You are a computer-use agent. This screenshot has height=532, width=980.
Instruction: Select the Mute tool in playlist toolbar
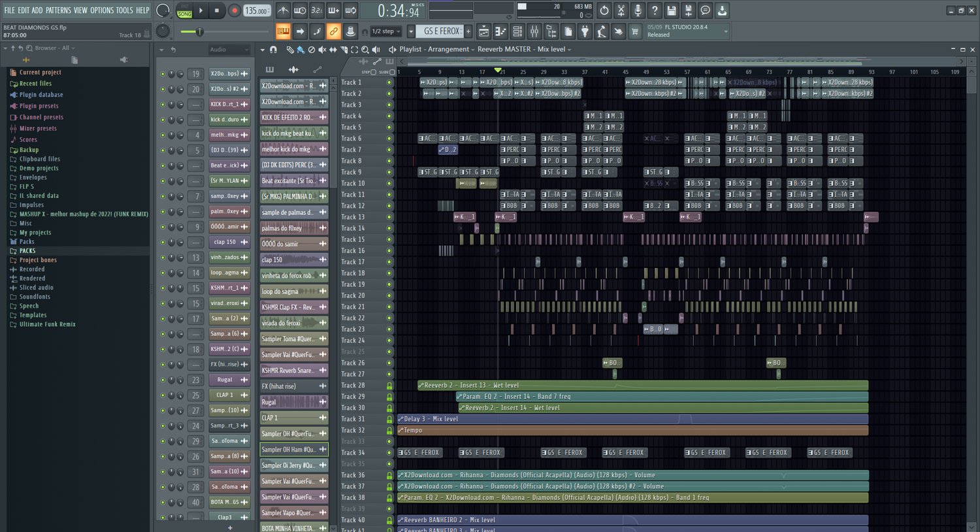tap(322, 50)
